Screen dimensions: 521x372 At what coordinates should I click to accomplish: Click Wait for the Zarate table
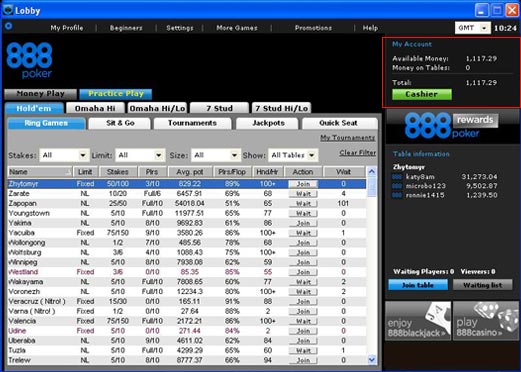click(x=303, y=194)
